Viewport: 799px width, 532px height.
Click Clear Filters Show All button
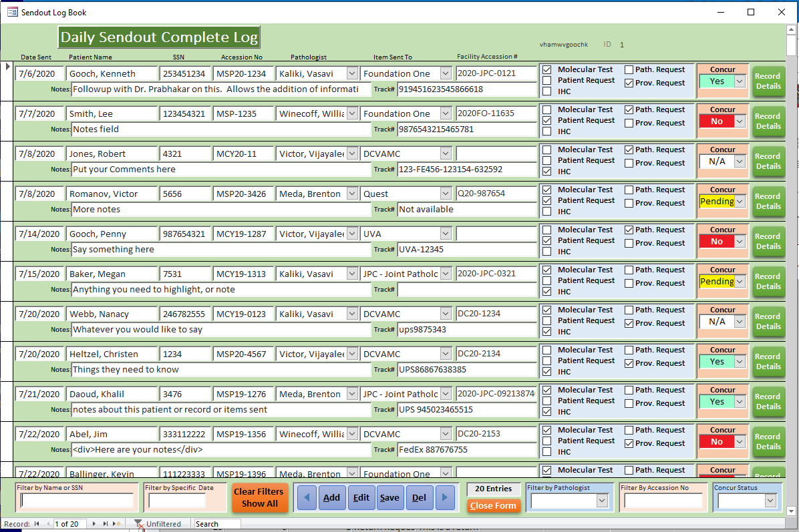coord(259,497)
